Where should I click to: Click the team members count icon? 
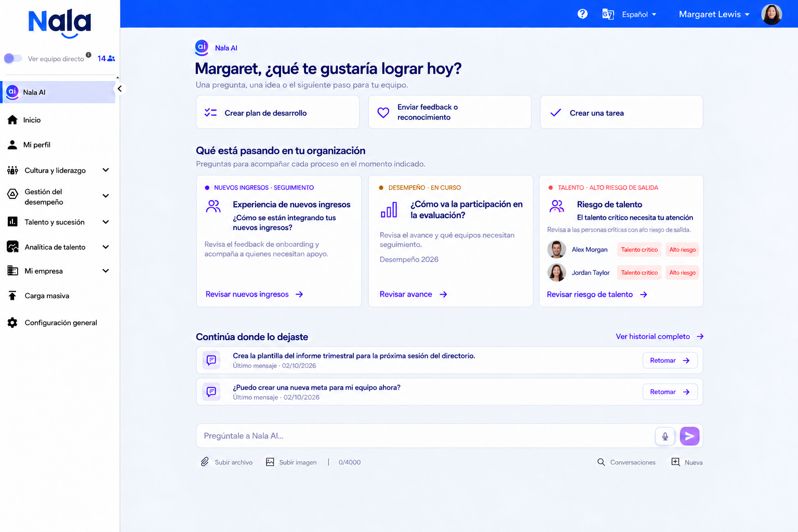111,59
